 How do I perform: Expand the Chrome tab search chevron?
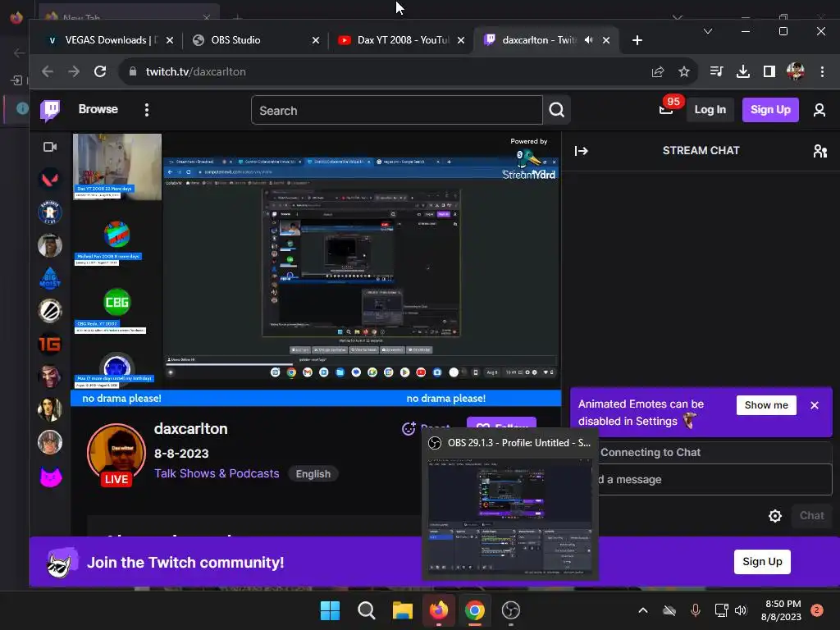[708, 31]
